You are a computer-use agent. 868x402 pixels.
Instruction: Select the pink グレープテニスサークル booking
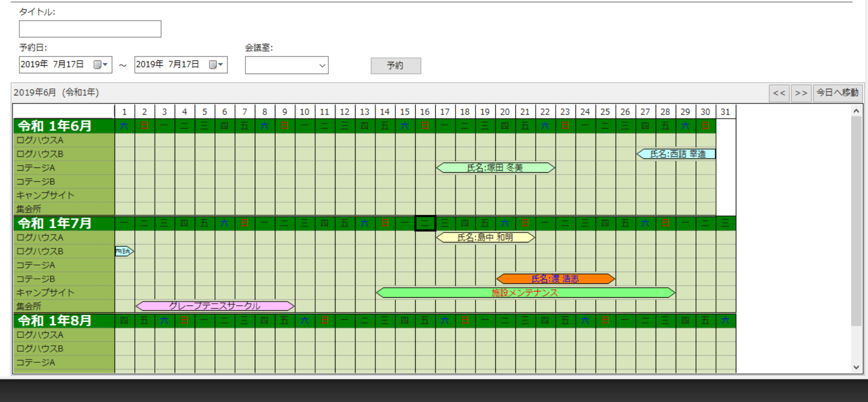click(215, 306)
